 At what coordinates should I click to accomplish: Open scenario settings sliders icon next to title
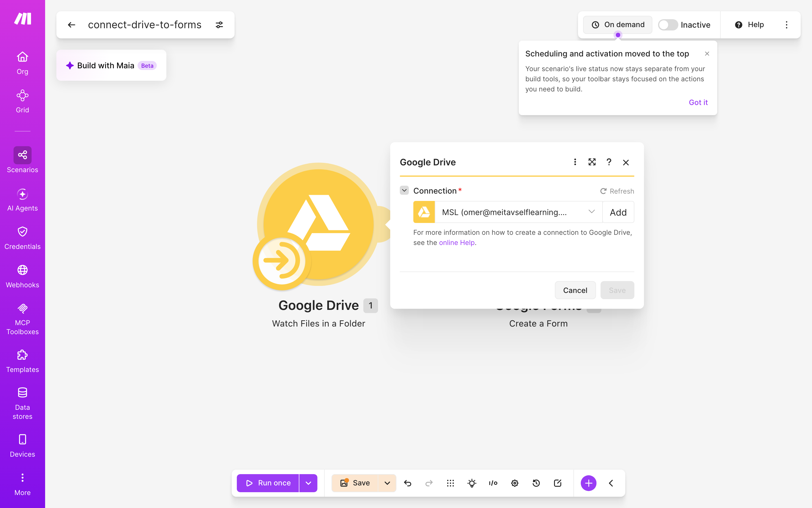point(219,25)
